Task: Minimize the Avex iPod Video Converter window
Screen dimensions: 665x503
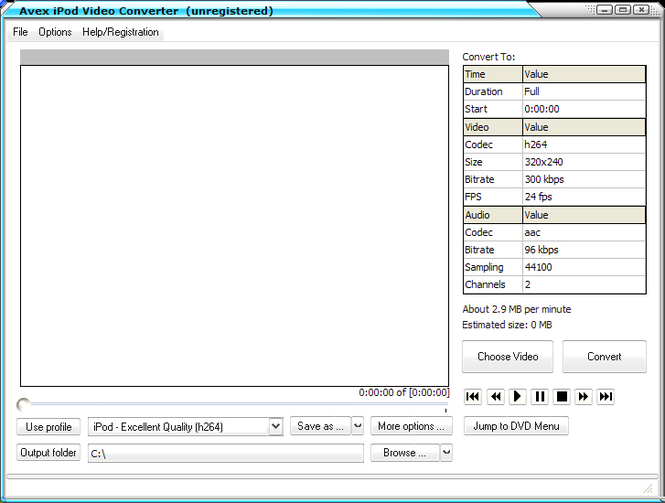Action: 604,9
